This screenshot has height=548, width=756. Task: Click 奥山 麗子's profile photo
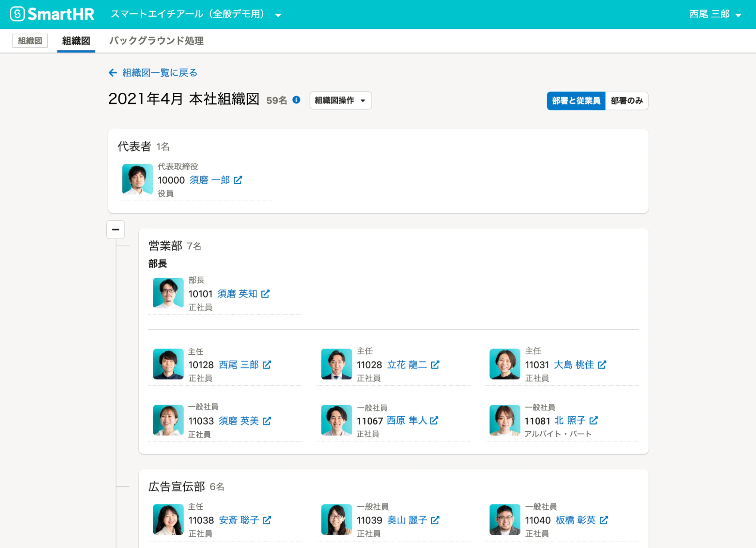tap(337, 520)
